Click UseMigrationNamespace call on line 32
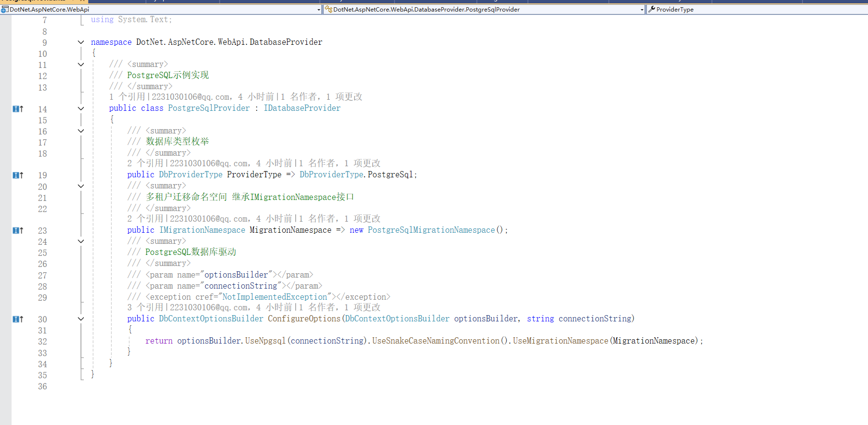Image resolution: width=868 pixels, height=425 pixels. [x=561, y=341]
